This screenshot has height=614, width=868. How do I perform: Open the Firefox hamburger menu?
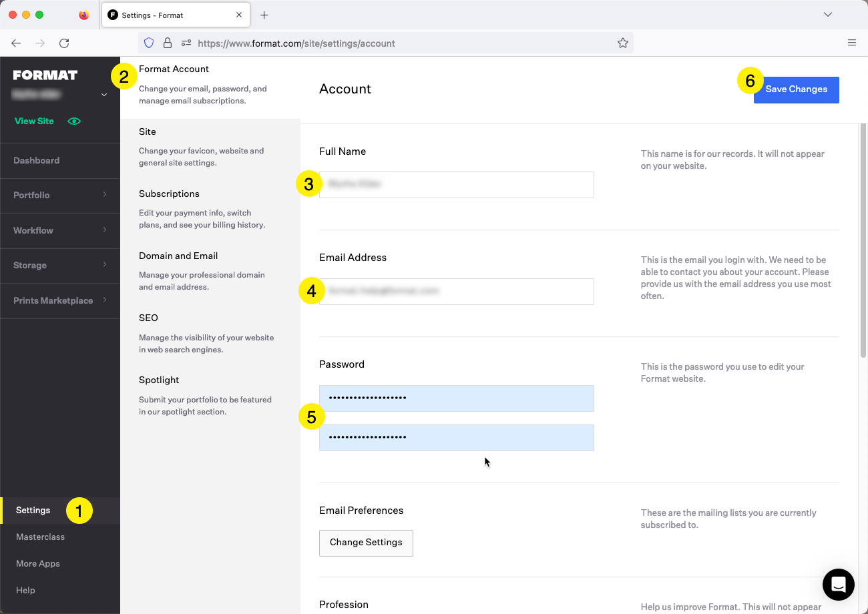pyautogui.click(x=851, y=43)
